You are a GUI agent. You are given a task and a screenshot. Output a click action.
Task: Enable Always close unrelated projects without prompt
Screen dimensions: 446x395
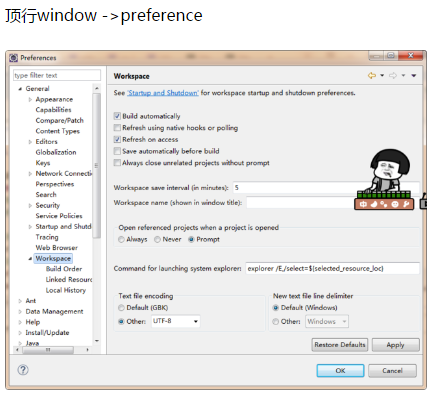(117, 163)
